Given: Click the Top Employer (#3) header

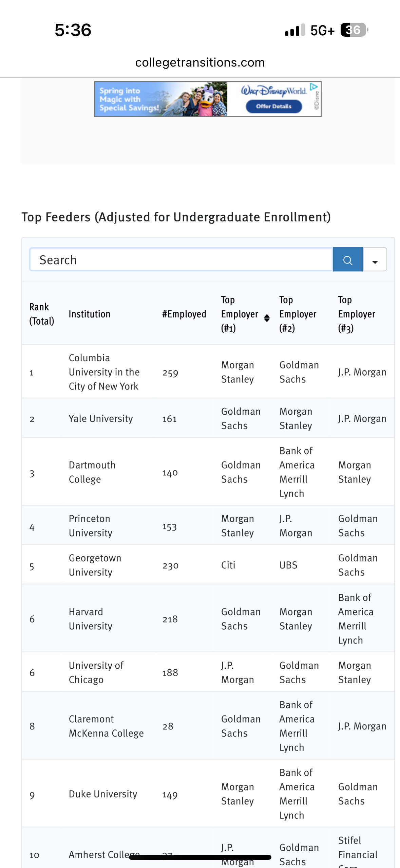Looking at the screenshot, I should click(356, 314).
